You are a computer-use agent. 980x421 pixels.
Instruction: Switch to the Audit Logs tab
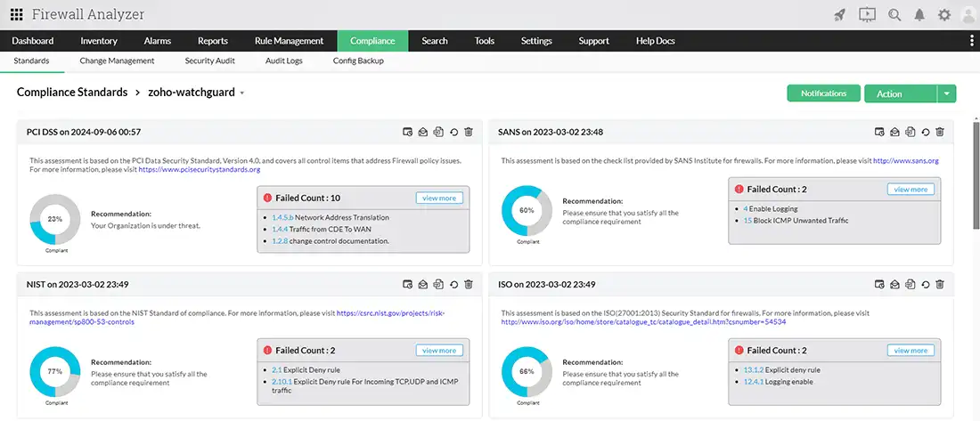(x=283, y=61)
